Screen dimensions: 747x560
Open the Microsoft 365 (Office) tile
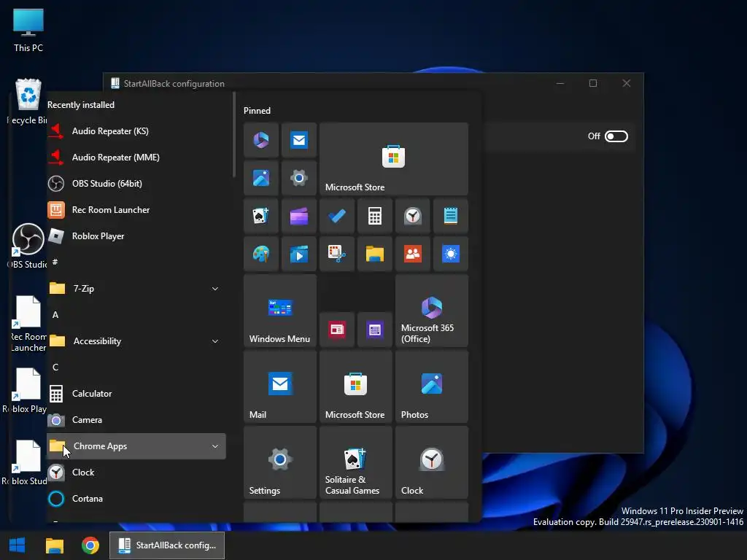tap(432, 311)
